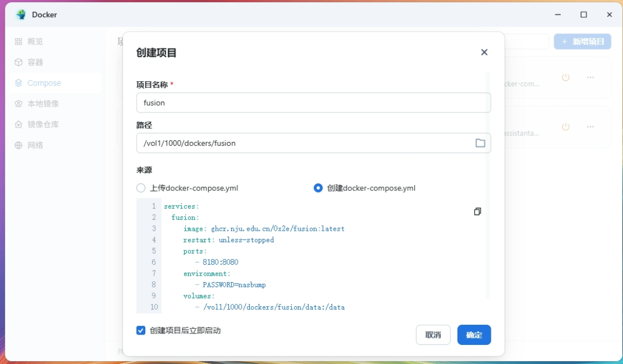Click the image line ghcr.nju.edu.cn/0x2e/fusion:latest
Screen dimensions: 623x364
coord(264,228)
